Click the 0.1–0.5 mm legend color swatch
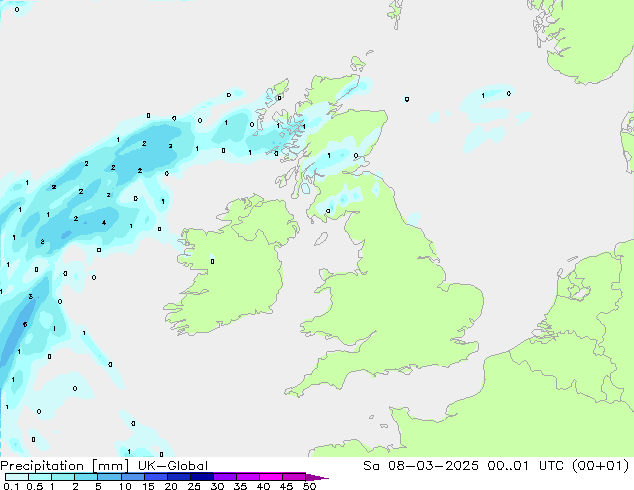 (x=17, y=477)
